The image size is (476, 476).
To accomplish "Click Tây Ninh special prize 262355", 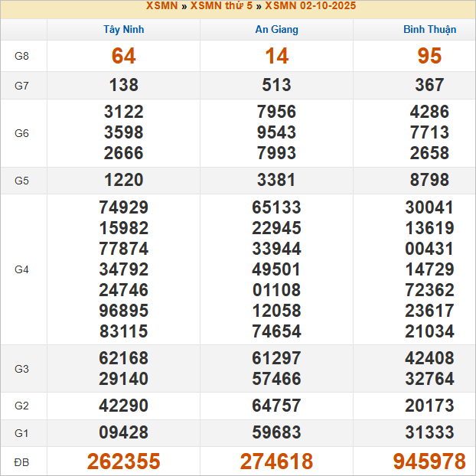I will [123, 461].
